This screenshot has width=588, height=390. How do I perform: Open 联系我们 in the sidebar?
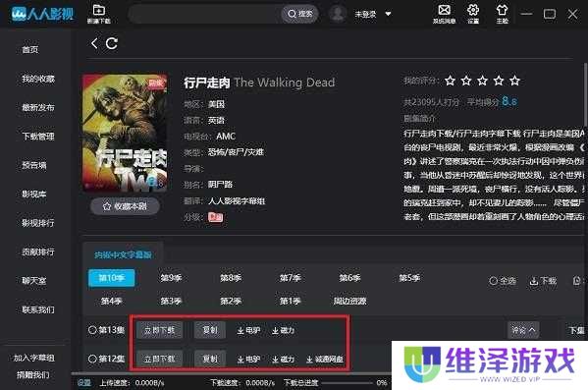pyautogui.click(x=38, y=309)
